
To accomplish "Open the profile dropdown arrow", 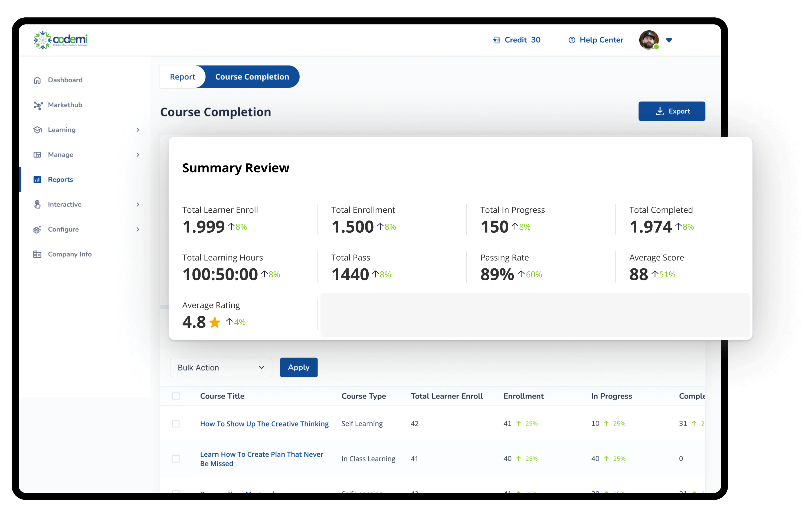I will [669, 40].
